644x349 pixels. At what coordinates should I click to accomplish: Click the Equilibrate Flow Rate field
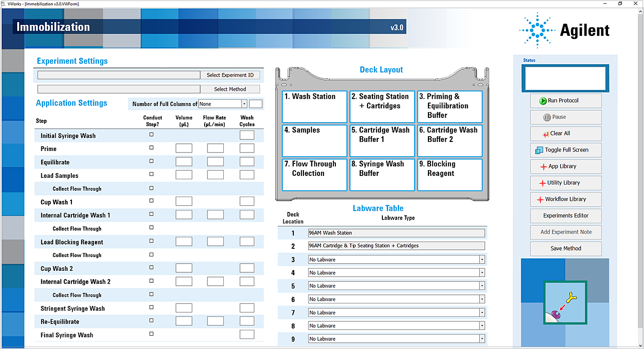click(x=216, y=162)
